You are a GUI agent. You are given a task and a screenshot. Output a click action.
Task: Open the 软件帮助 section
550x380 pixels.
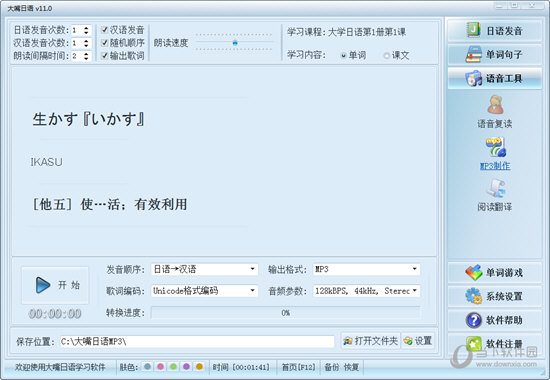[495, 320]
